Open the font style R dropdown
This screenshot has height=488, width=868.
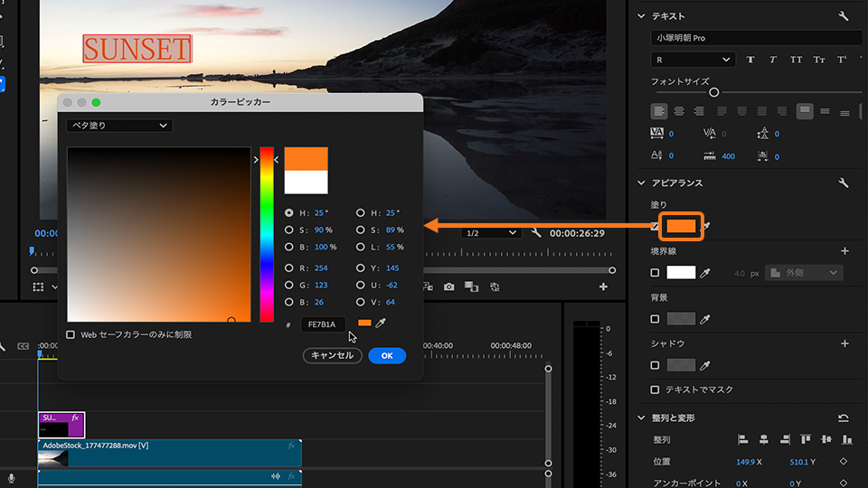tap(692, 60)
